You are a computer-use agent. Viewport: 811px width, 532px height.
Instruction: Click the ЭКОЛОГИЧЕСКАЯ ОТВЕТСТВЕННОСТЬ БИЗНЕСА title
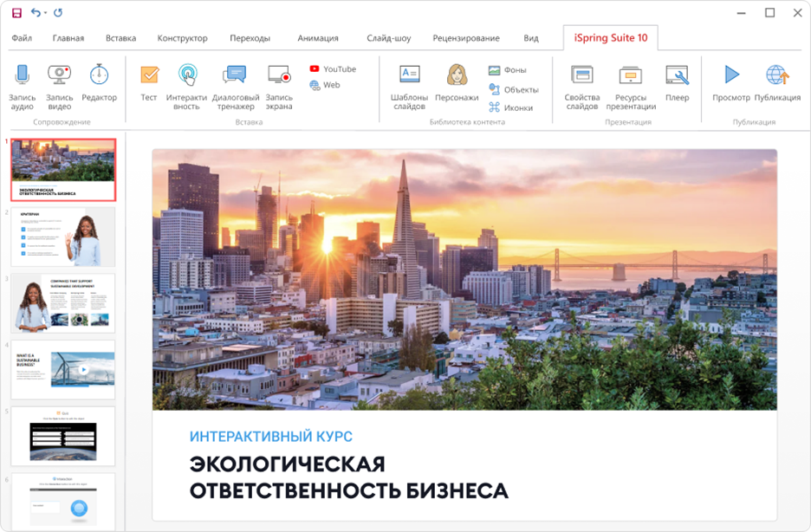(x=348, y=477)
